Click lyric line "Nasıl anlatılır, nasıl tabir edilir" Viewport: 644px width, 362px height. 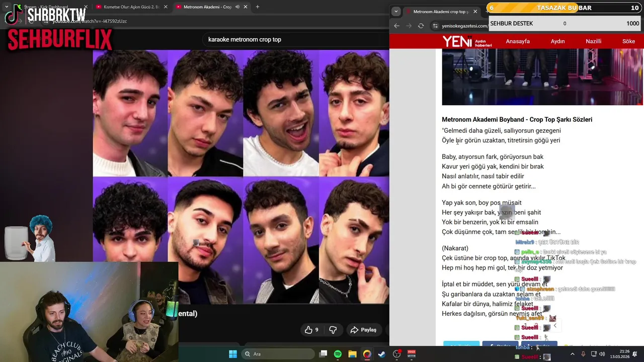pyautogui.click(x=483, y=176)
